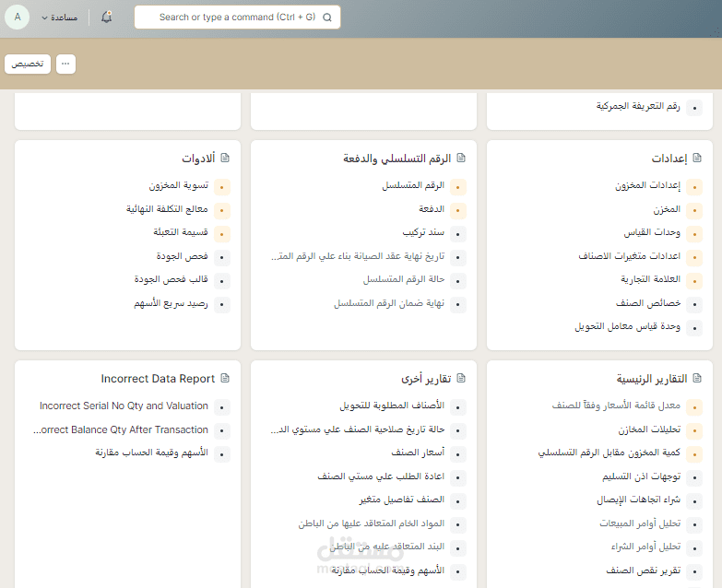Open the مساعدة help dropdown
The height and width of the screenshot is (588, 722).
pos(59,18)
